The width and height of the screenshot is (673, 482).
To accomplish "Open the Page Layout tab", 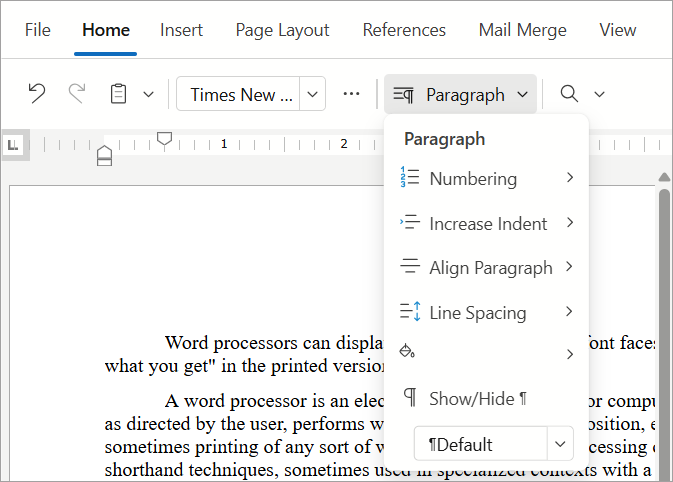I will click(282, 30).
